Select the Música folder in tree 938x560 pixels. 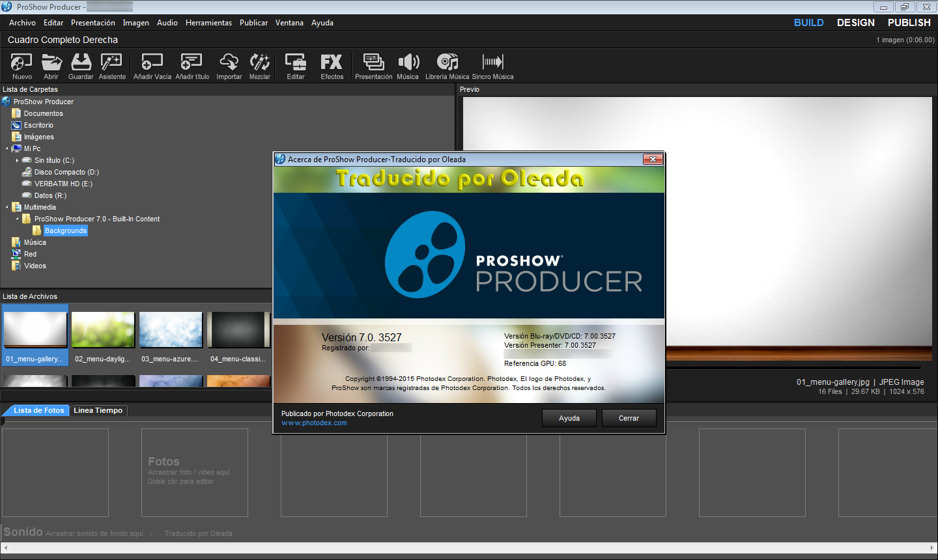pyautogui.click(x=35, y=242)
